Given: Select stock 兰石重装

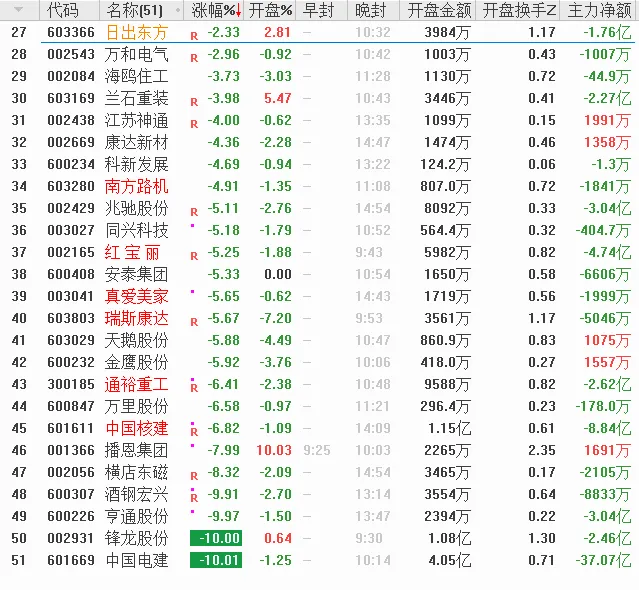Looking at the screenshot, I should tap(137, 98).
